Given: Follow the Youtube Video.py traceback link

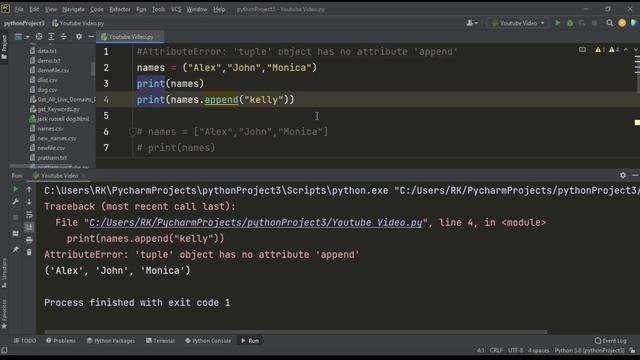Looking at the screenshot, I should (x=256, y=222).
